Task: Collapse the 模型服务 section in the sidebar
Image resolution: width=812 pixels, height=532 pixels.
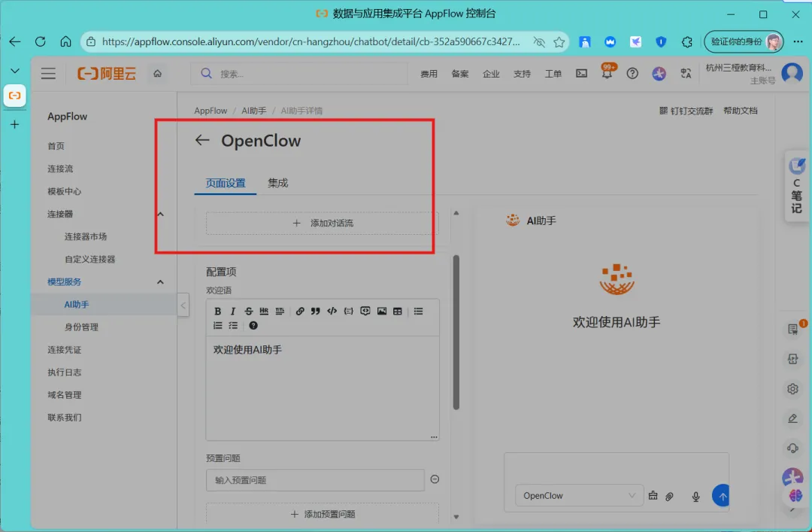Action: tap(160, 281)
